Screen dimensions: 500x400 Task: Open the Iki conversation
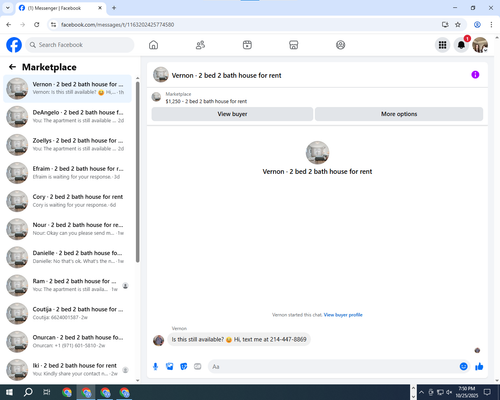(67, 369)
